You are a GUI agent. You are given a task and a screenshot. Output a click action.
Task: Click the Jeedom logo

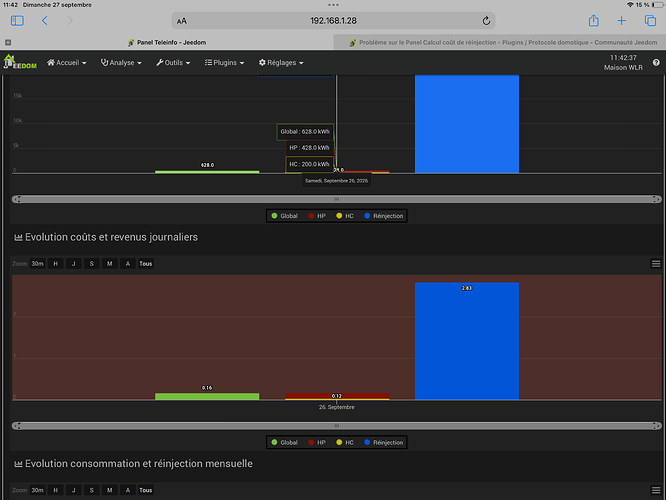tap(20, 62)
